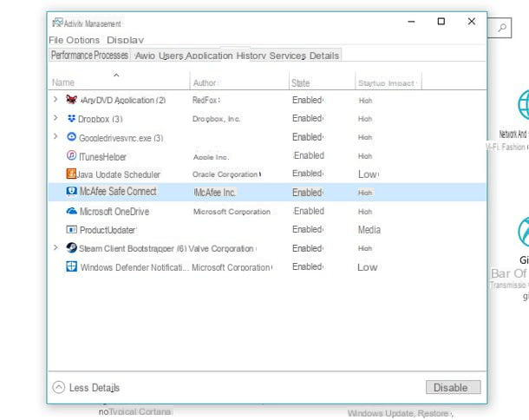Click the Disable button
529x420 pixels.
453,387
